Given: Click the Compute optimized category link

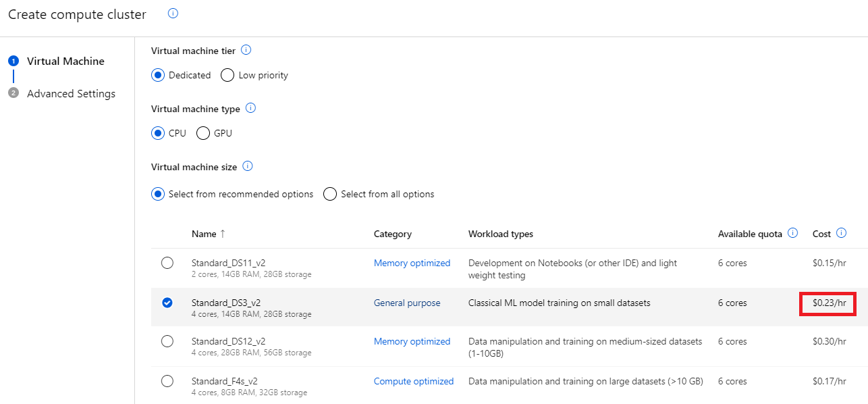Looking at the screenshot, I should 414,381.
